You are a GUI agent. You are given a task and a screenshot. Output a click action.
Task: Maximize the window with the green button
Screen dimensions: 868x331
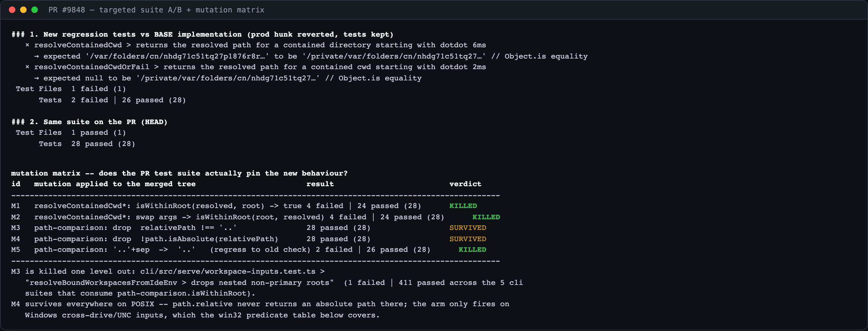coord(34,10)
